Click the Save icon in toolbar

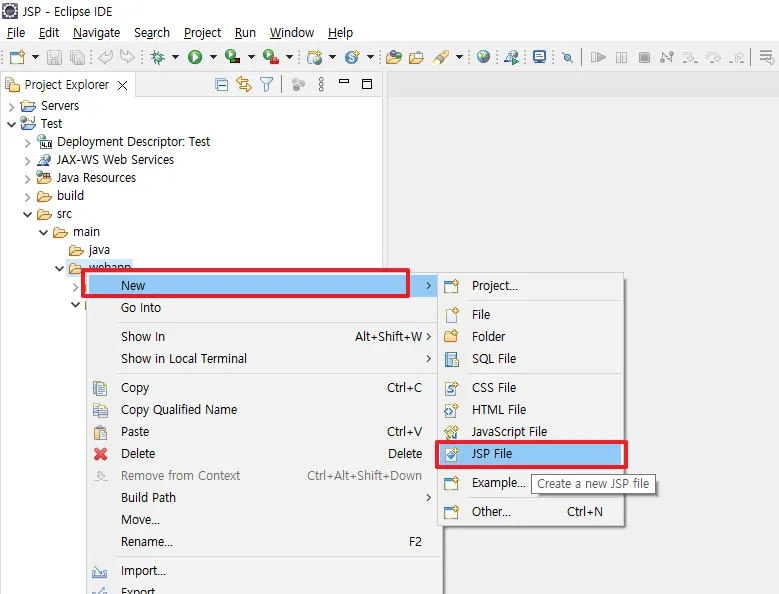tap(54, 58)
